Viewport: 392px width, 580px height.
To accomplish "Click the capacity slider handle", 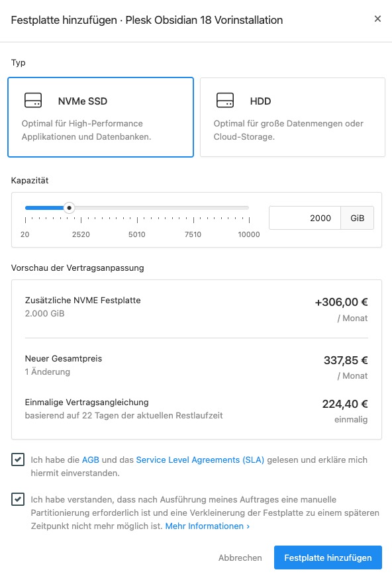I will 69,208.
